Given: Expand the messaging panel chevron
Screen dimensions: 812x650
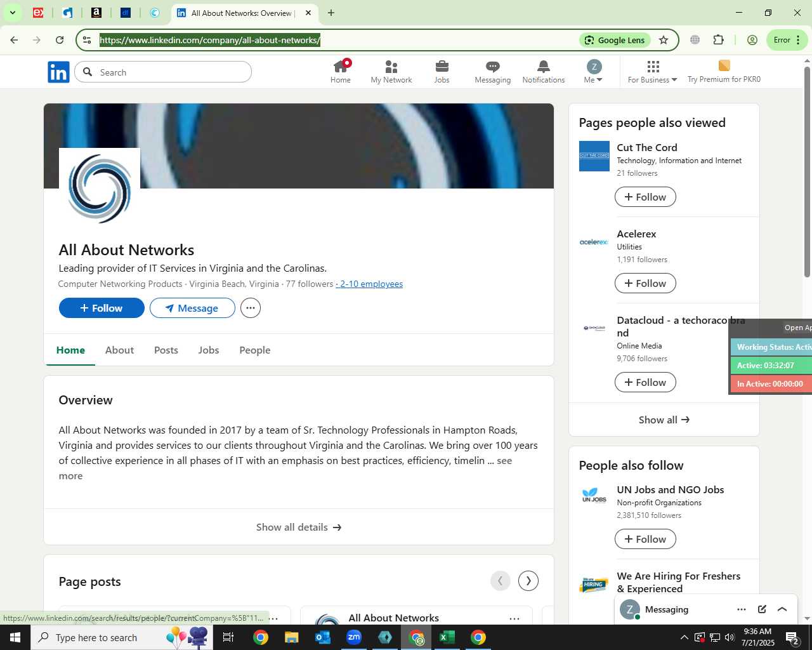Looking at the screenshot, I should click(782, 609).
